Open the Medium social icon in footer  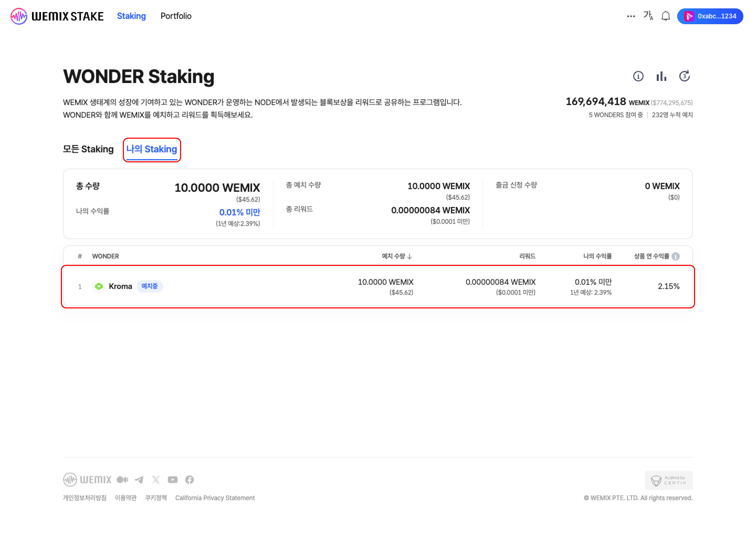point(122,479)
